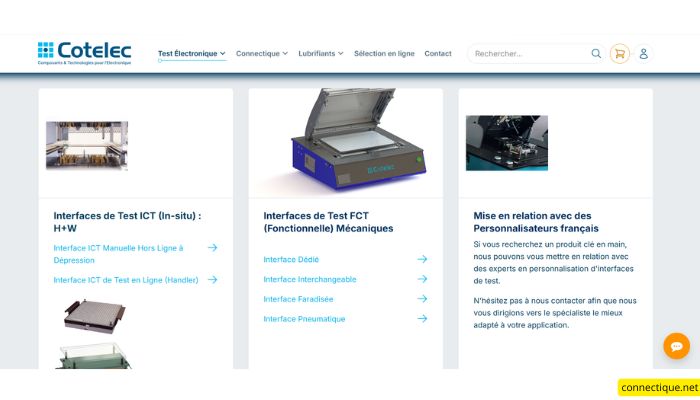Click the Personnalisateurs machine photo
The height and width of the screenshot is (400, 700).
[x=507, y=143]
